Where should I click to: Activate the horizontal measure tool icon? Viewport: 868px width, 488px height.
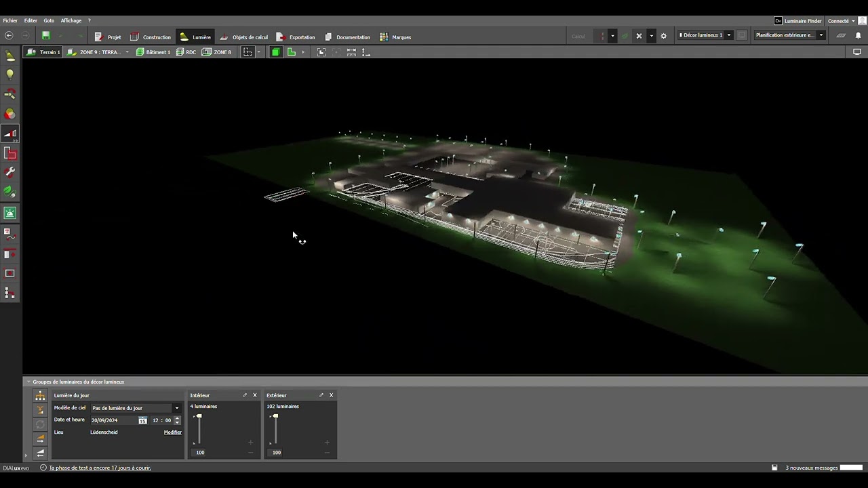pyautogui.click(x=351, y=52)
